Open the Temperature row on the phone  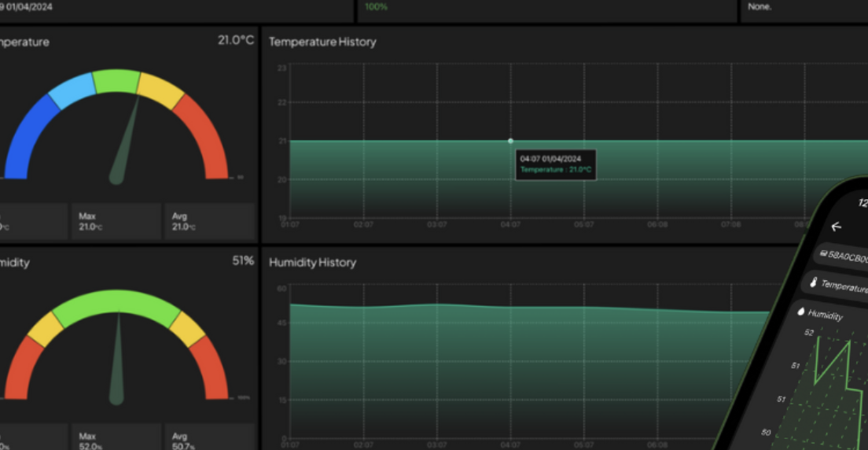coord(836,286)
